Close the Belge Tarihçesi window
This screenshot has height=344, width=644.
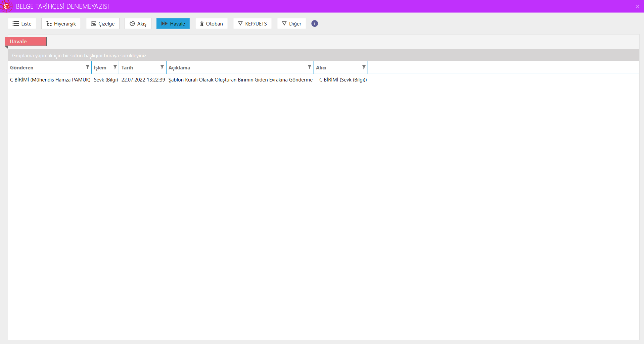tap(638, 6)
